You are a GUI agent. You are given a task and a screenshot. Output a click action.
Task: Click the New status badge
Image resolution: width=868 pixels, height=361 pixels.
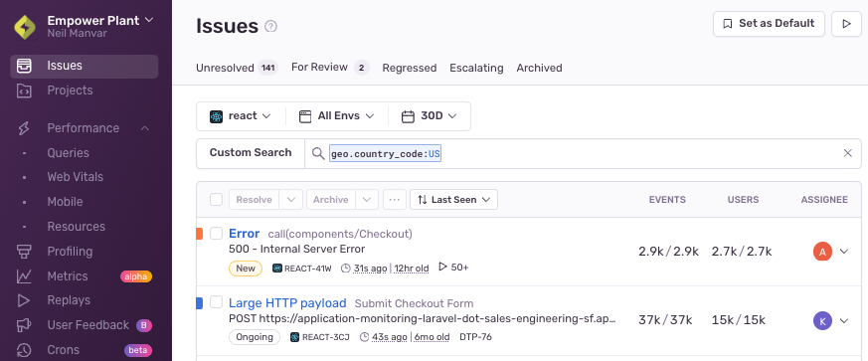tap(246, 268)
